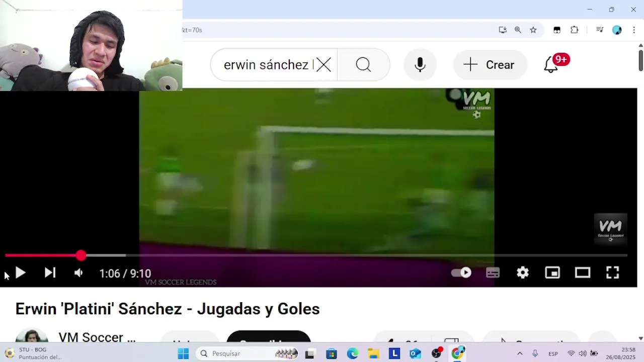Enter fullscreen video mode
644x362 pixels.
coord(612,273)
